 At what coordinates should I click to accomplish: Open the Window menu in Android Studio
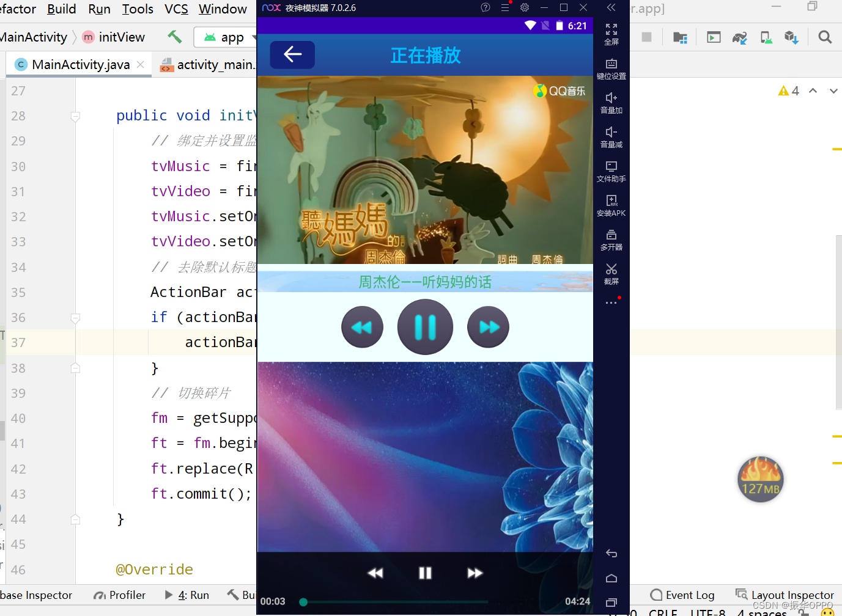(x=223, y=9)
